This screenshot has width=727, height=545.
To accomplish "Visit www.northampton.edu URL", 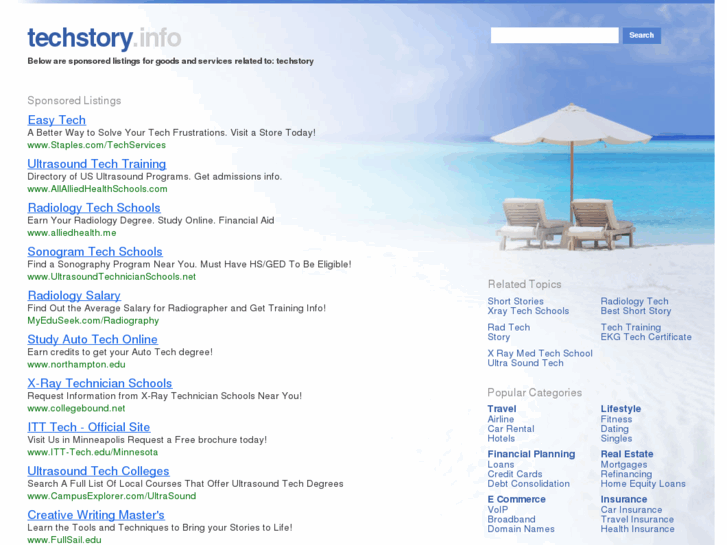I will point(77,365).
